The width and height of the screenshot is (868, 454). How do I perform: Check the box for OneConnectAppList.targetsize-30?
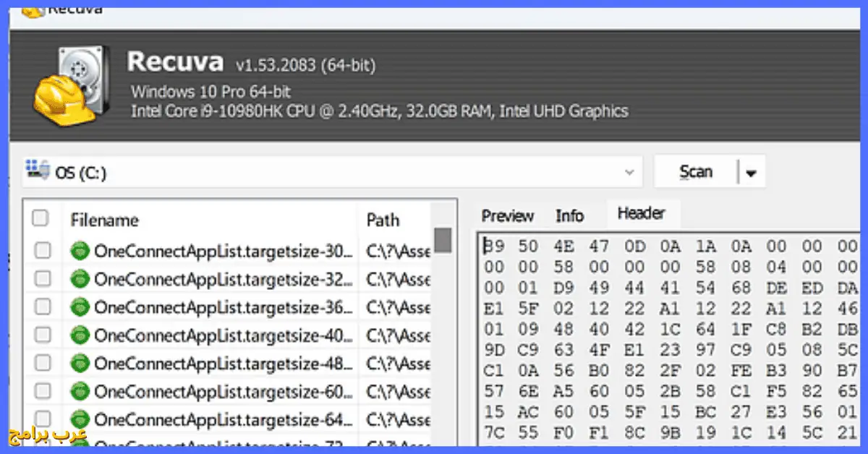(x=43, y=250)
